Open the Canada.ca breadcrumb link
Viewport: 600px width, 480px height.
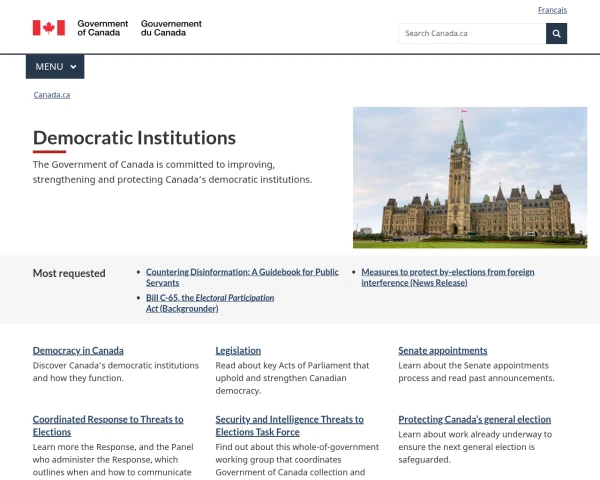click(52, 95)
